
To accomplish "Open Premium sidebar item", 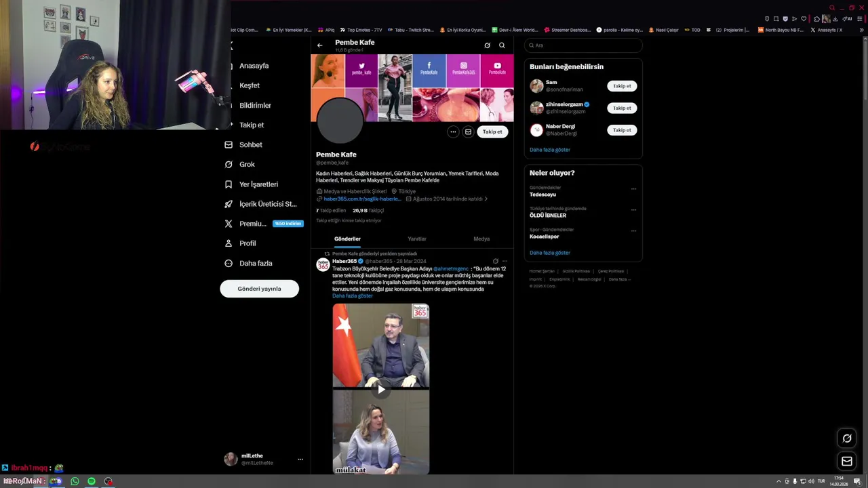I will click(263, 224).
